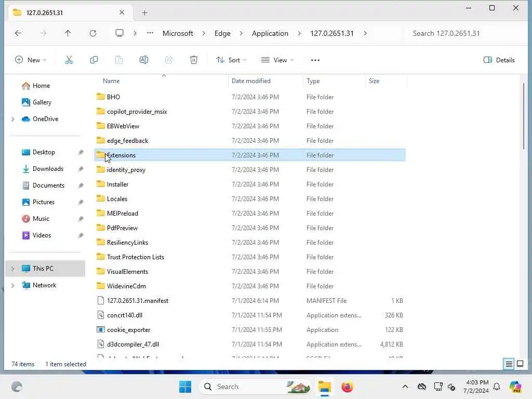532x399 pixels.
Task: Click the Delete trash icon
Action: coord(194,60)
